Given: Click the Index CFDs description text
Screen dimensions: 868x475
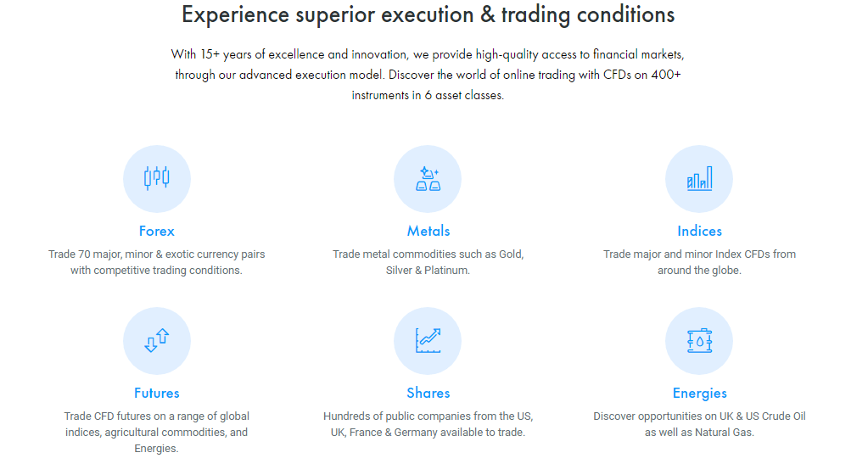Looking at the screenshot, I should coord(700,262).
